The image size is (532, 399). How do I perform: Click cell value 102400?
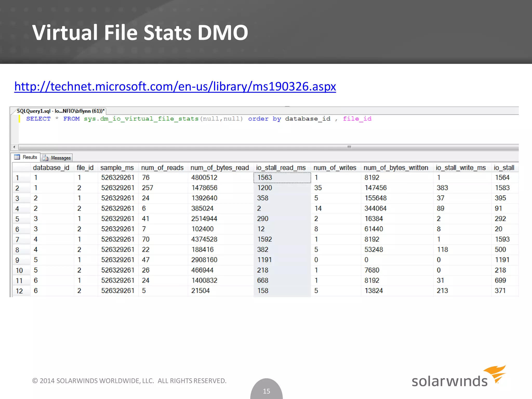(202, 229)
